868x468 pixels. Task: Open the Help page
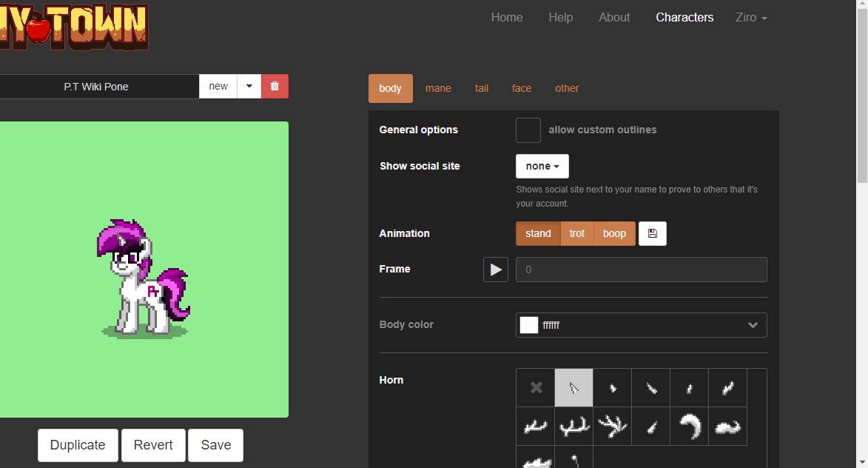click(561, 18)
